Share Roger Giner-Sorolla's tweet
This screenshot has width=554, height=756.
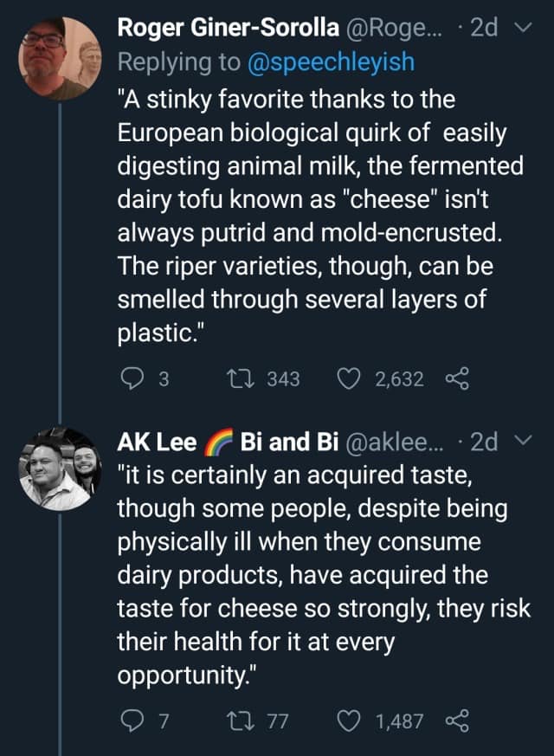coord(455,378)
